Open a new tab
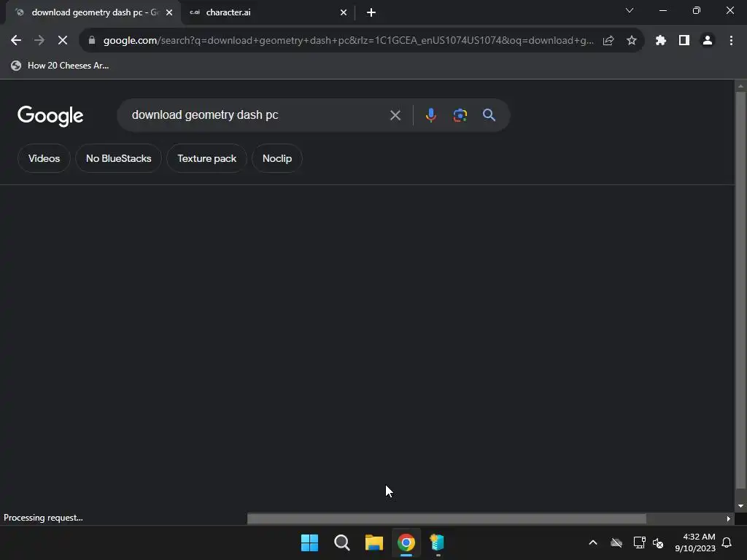 tap(371, 12)
